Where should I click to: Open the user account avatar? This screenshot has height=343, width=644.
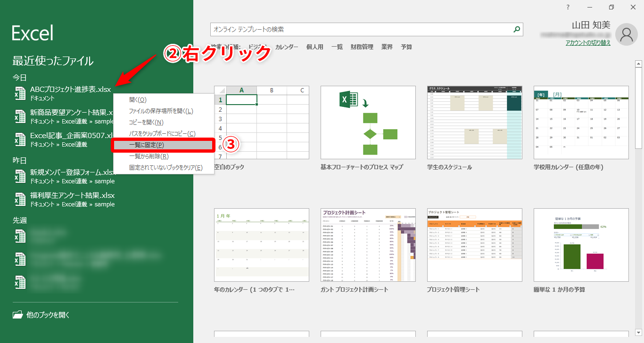point(627,33)
